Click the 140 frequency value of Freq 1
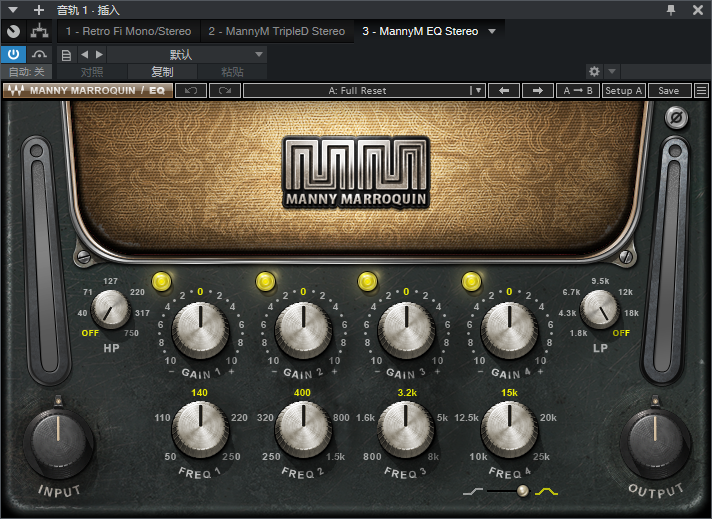This screenshot has height=519, width=712. pyautogui.click(x=199, y=393)
